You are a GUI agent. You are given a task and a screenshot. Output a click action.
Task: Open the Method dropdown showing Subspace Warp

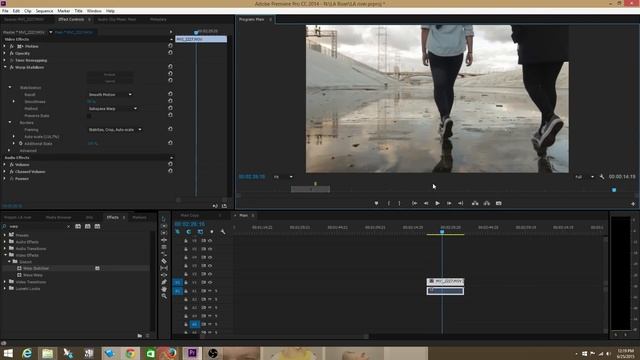click(x=113, y=109)
